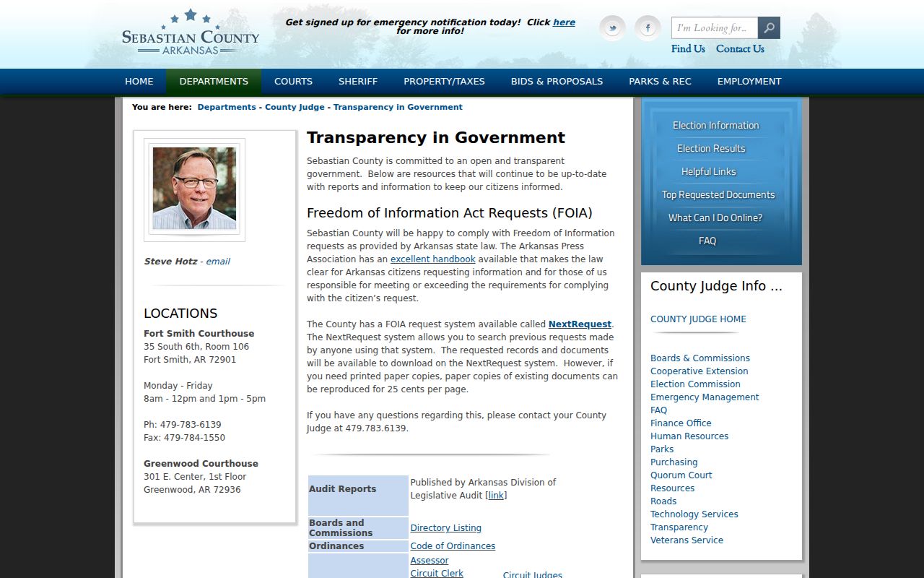
Task: Click the search magnifier button
Action: click(769, 28)
